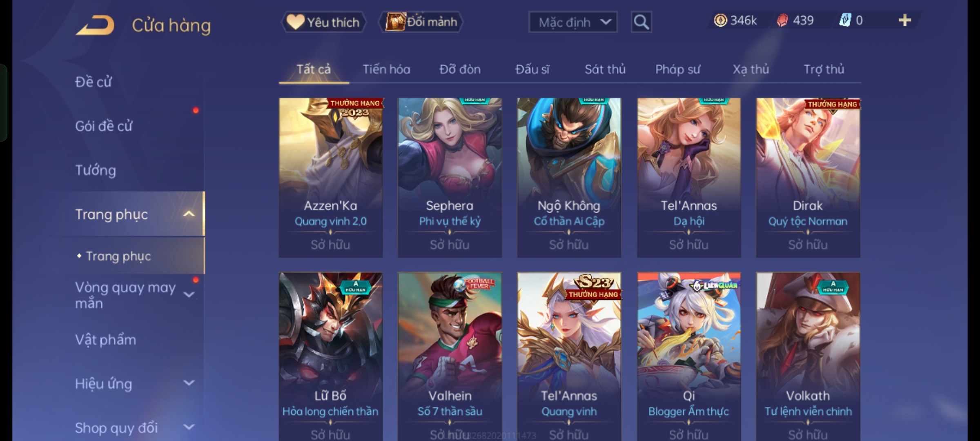Open Yêu thích favorites heart button
The image size is (980, 441).
click(323, 22)
